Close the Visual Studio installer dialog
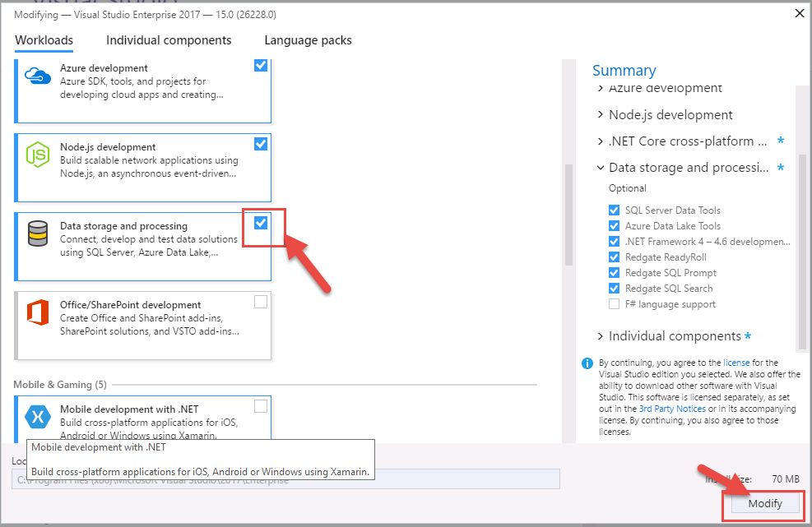Viewport: 812px width, 527px height. coord(800,13)
